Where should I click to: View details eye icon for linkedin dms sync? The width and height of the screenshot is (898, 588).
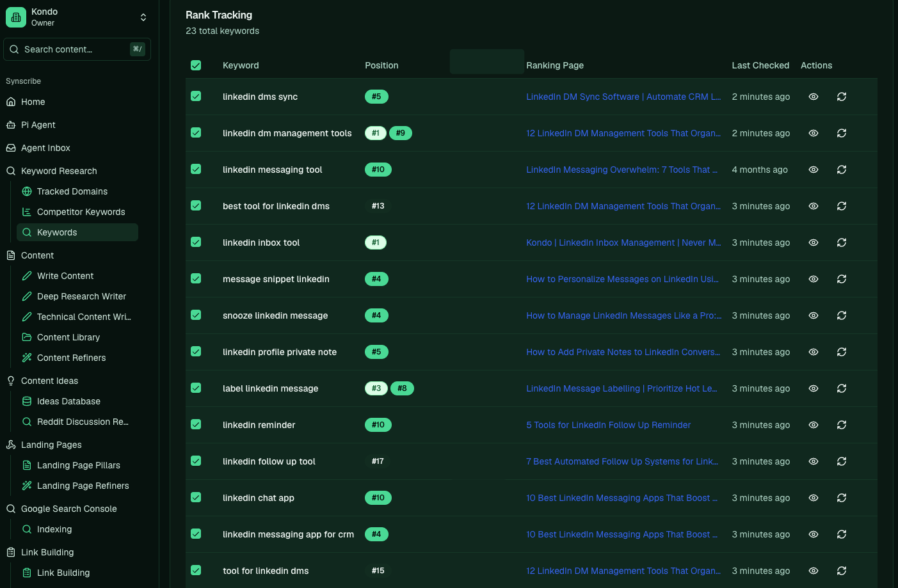[814, 97]
